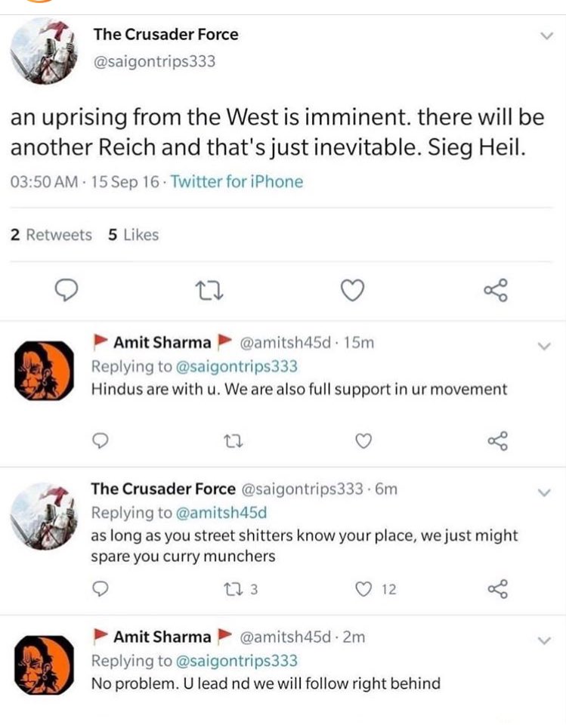566x728 pixels.
Task: View the 2 Retweets list
Action: click(x=51, y=235)
